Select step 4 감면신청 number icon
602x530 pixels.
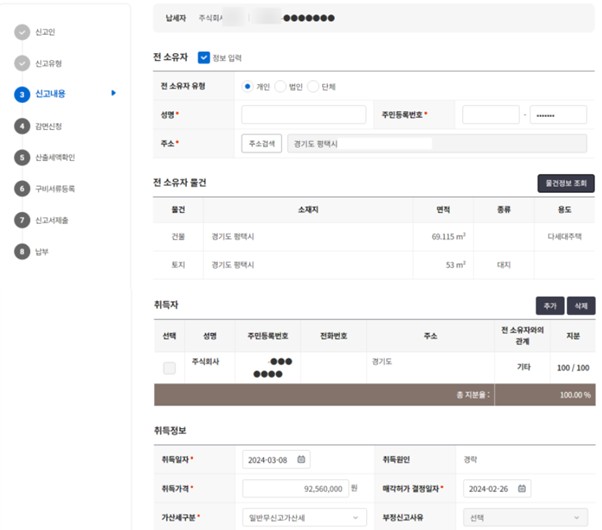pyautogui.click(x=22, y=125)
